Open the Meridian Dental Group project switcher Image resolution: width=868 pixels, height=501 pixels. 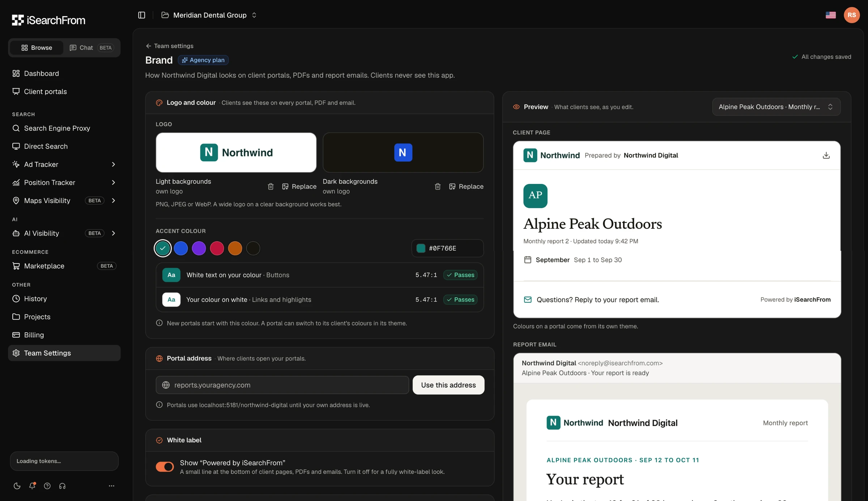click(x=209, y=15)
